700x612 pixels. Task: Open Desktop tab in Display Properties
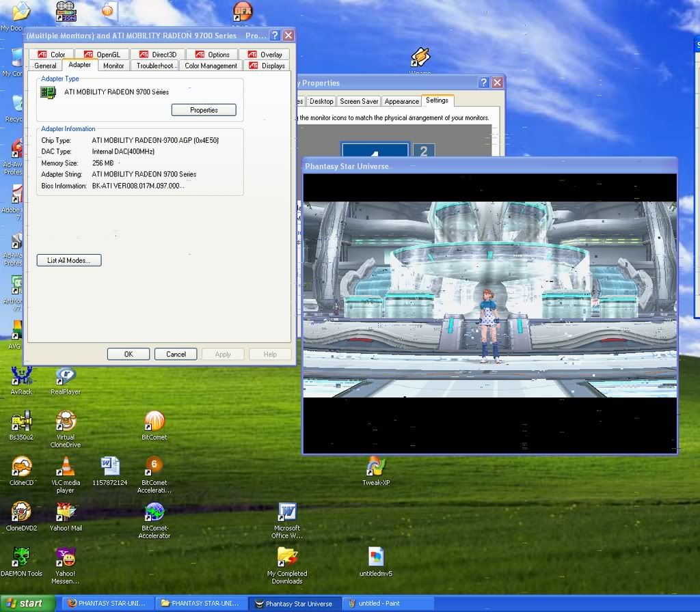(x=321, y=101)
